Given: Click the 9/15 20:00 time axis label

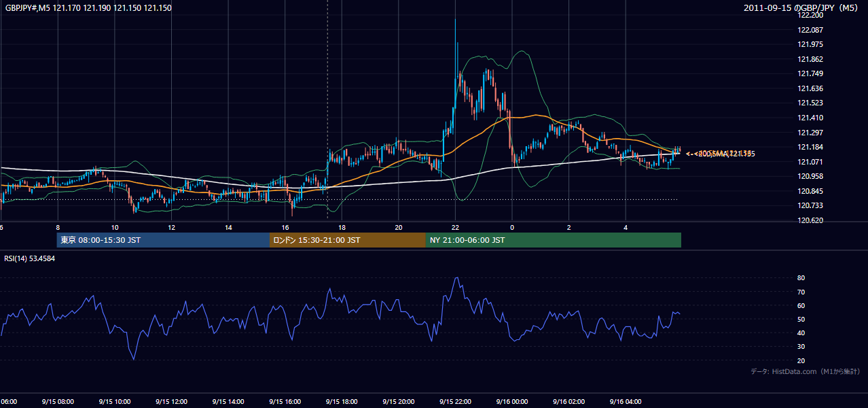Looking at the screenshot, I should (399, 402).
